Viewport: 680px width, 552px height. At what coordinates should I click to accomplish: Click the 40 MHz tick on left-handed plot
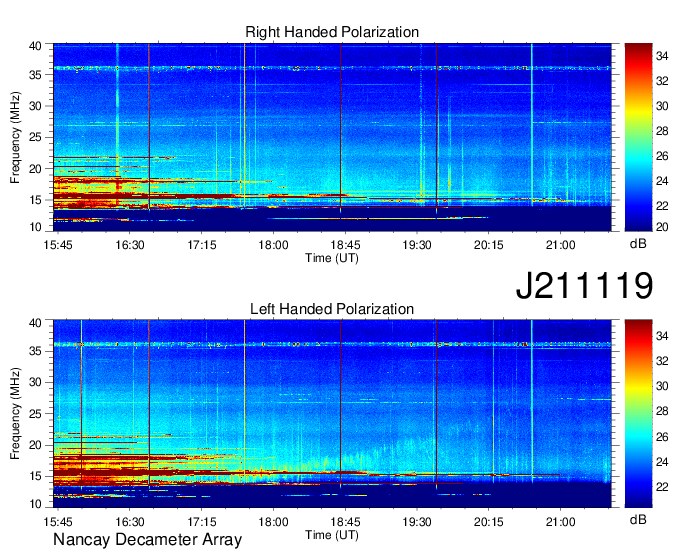click(35, 323)
